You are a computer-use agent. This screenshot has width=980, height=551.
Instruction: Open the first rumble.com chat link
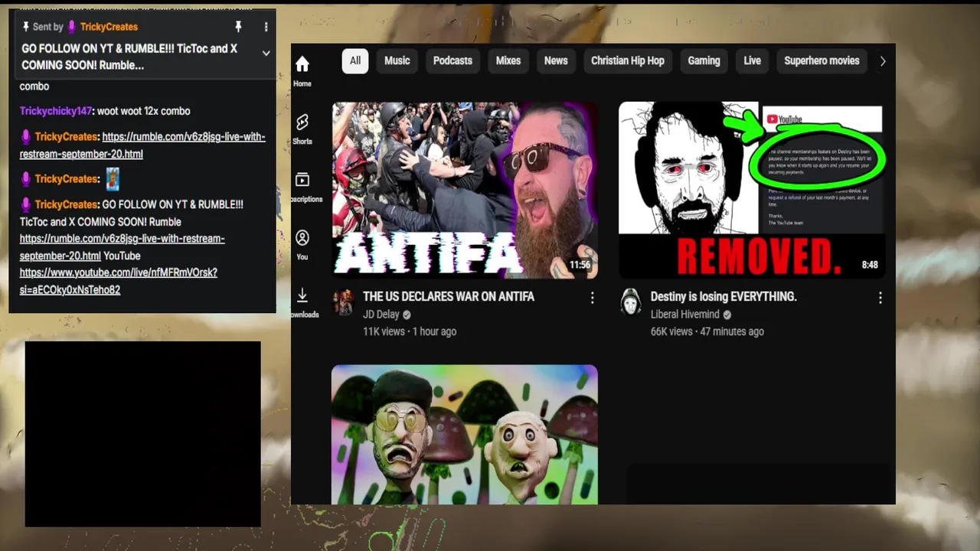pyautogui.click(x=142, y=145)
